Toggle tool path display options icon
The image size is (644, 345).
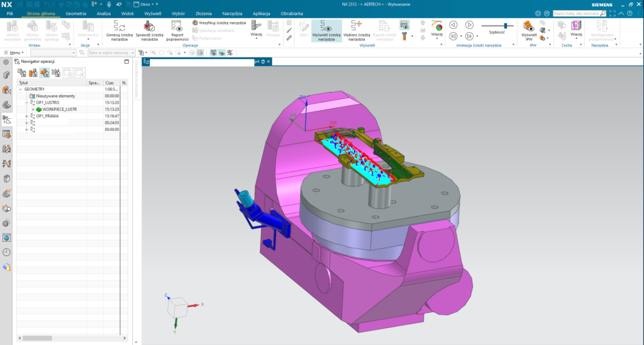coord(404,25)
